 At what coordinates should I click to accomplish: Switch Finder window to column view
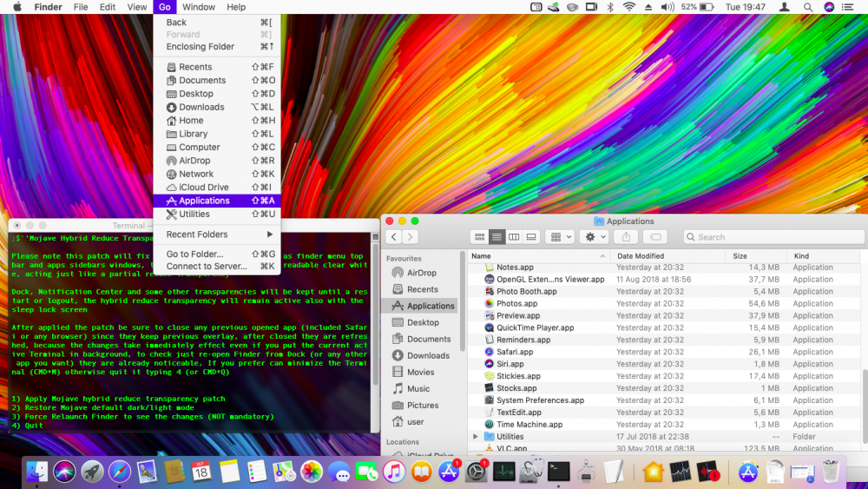coord(514,237)
